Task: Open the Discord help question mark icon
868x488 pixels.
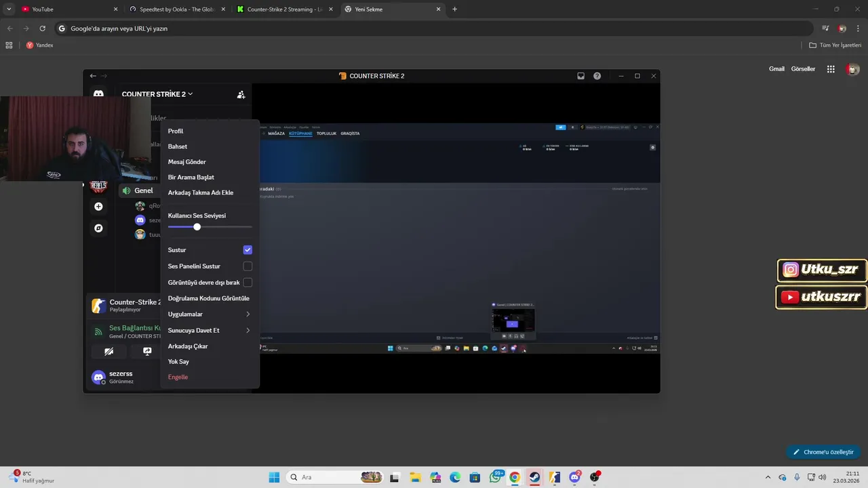Action: [x=597, y=76]
